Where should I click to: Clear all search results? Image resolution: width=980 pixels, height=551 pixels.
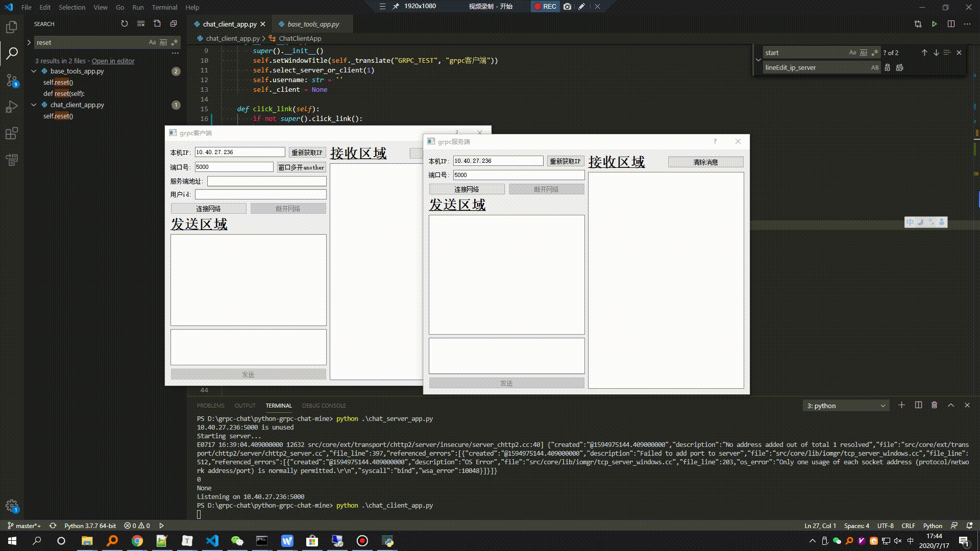141,23
